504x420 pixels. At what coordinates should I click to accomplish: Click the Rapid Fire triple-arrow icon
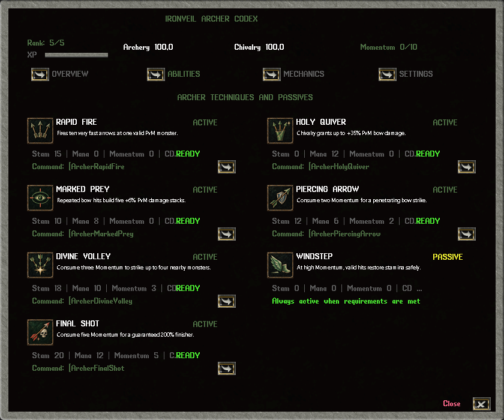coord(40,130)
